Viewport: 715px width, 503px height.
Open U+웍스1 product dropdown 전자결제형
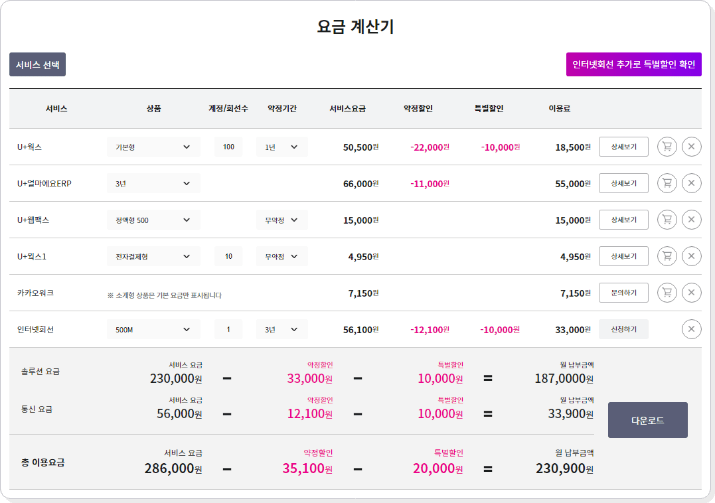[x=153, y=256]
